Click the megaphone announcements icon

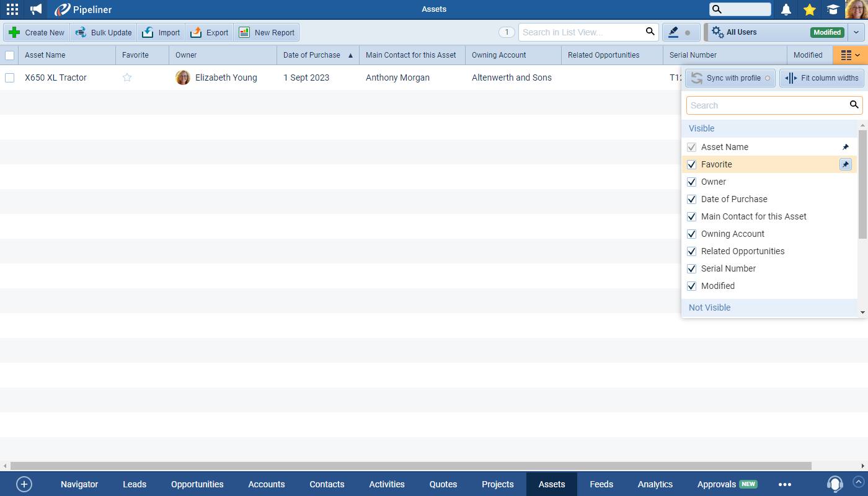[36, 9]
